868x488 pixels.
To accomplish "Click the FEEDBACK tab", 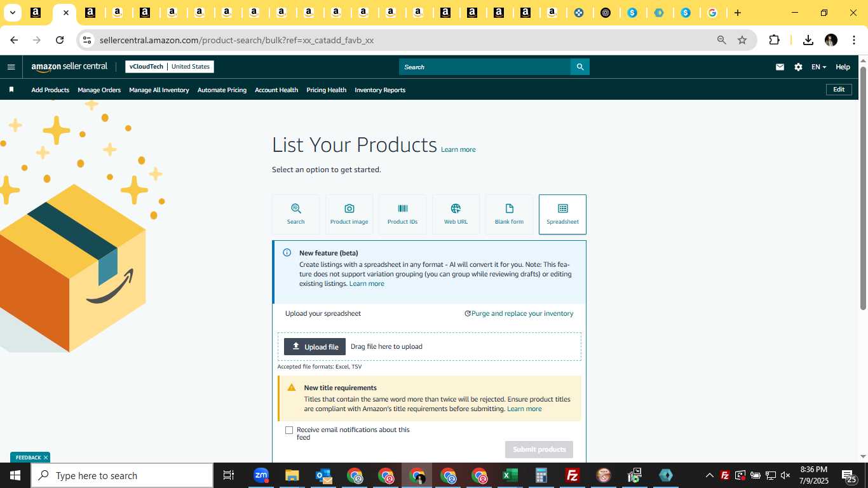I will click(28, 457).
